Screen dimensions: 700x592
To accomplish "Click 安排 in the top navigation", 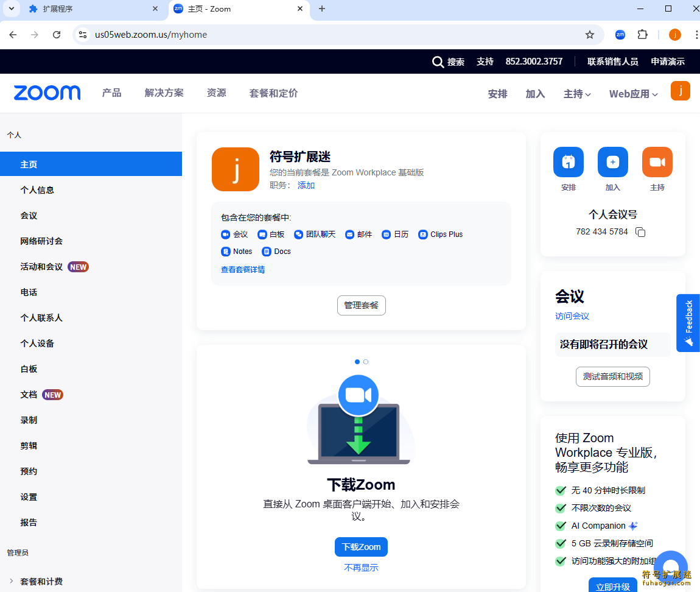I will (x=497, y=94).
